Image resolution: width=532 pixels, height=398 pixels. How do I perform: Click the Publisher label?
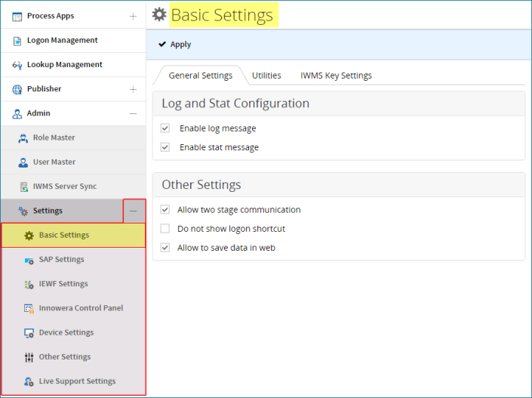coord(44,89)
